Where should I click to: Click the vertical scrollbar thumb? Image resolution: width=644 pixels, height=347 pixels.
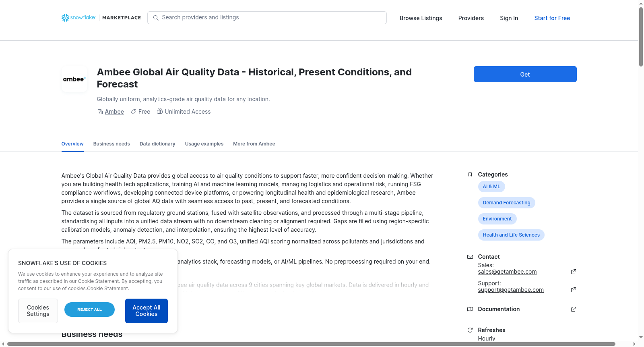pyautogui.click(x=641, y=36)
